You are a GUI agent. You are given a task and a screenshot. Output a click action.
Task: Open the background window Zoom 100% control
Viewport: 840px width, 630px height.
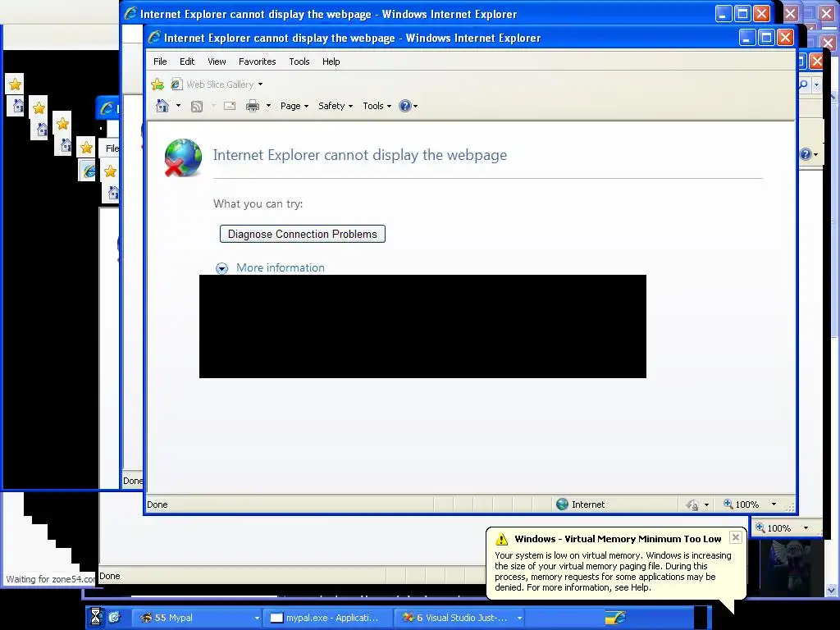click(773, 527)
